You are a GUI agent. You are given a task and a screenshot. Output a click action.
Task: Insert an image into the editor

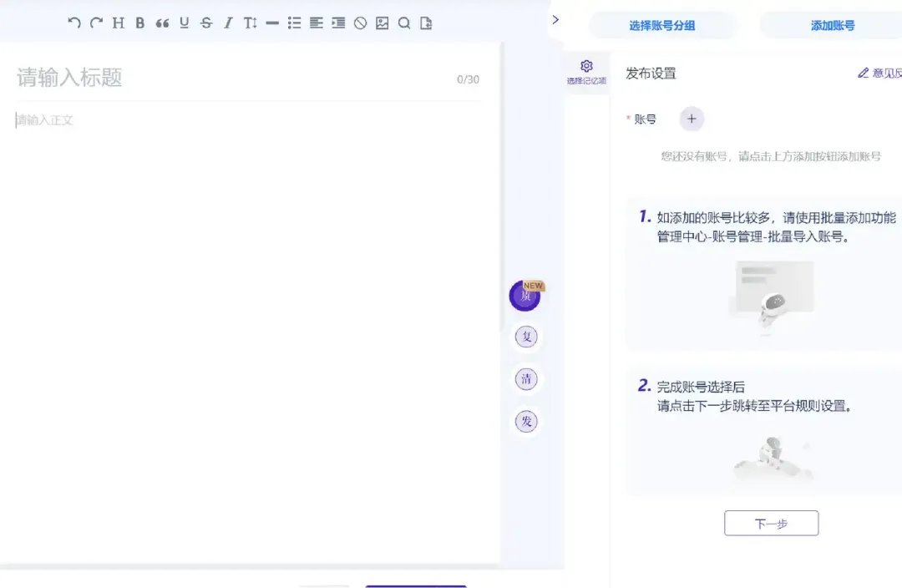pyautogui.click(x=382, y=23)
